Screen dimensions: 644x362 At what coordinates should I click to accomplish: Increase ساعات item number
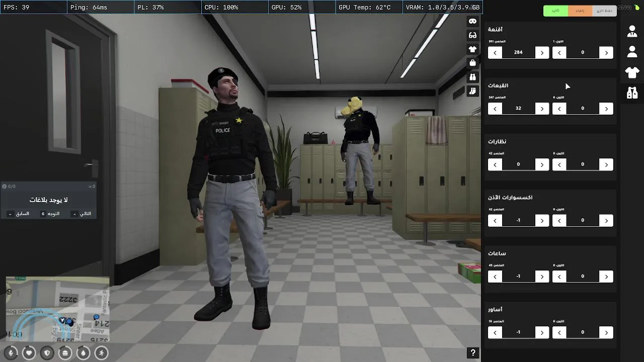[542, 276]
